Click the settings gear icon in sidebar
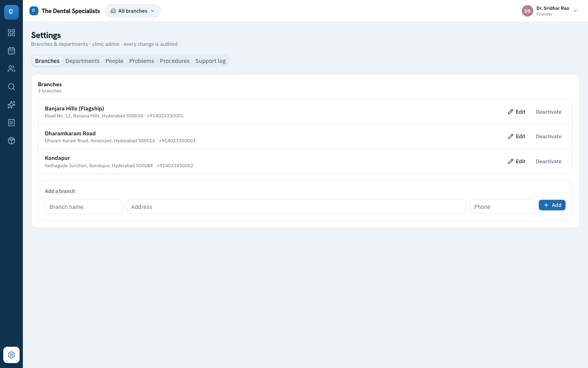588x368 pixels. (x=11, y=355)
